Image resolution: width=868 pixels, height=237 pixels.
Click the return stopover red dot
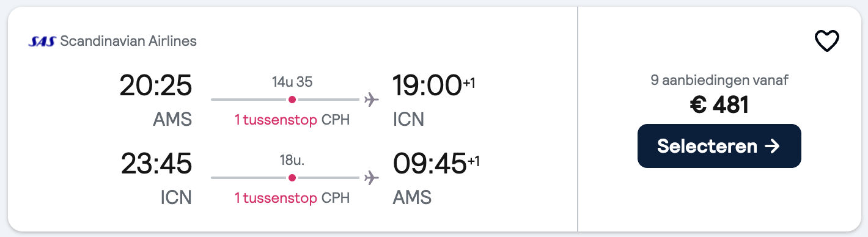click(292, 178)
